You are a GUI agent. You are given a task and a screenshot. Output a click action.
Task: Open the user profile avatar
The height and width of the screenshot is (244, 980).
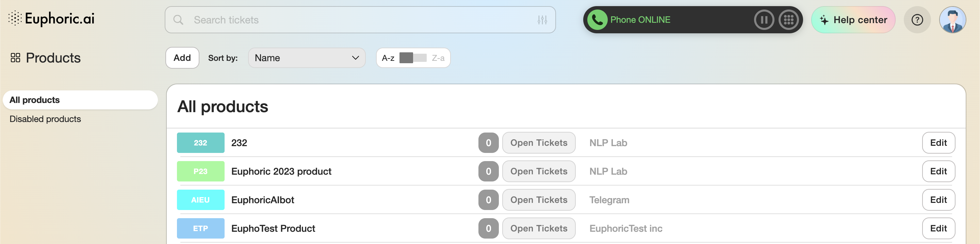[x=952, y=20]
